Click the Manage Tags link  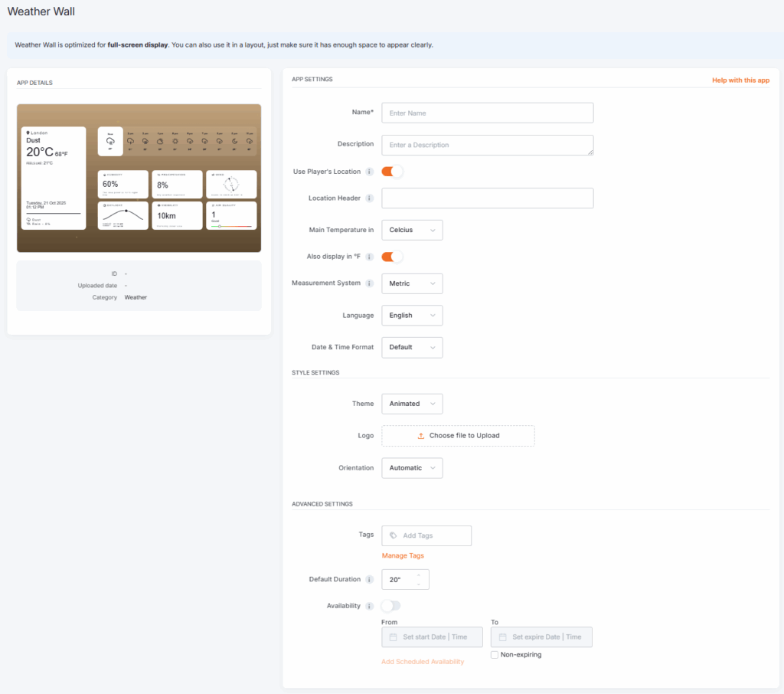tap(403, 555)
